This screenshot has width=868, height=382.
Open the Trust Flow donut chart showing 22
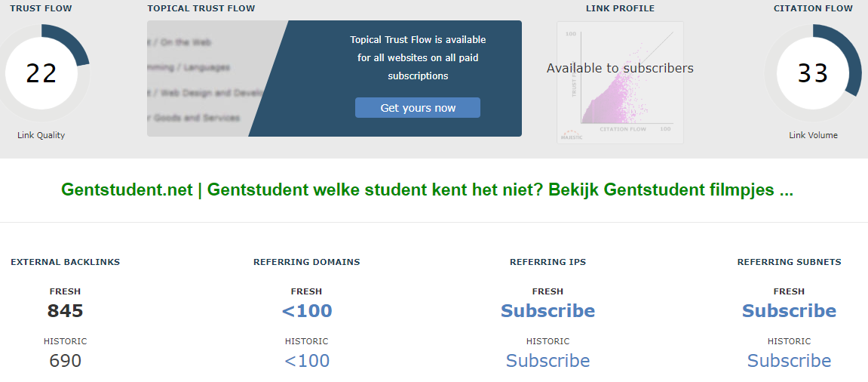pyautogui.click(x=41, y=73)
